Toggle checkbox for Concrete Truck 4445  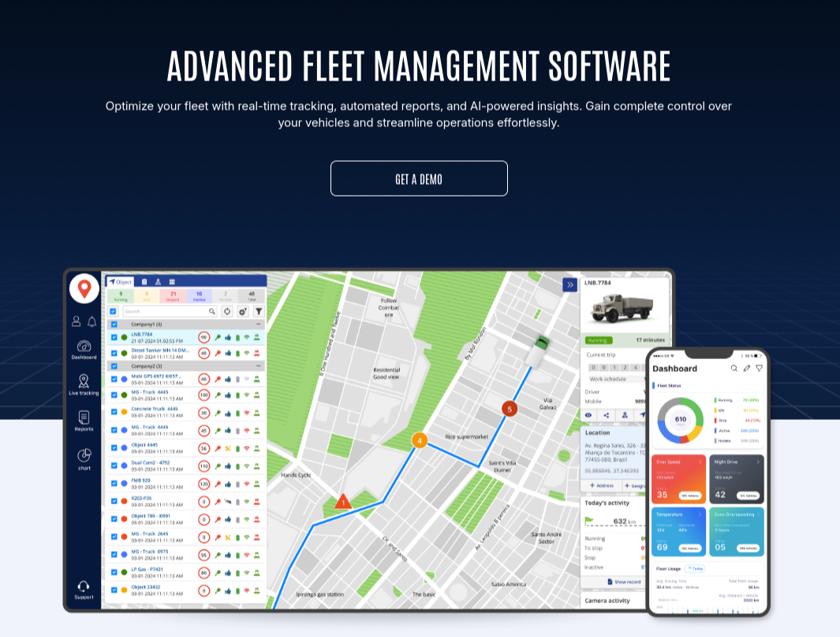(114, 412)
